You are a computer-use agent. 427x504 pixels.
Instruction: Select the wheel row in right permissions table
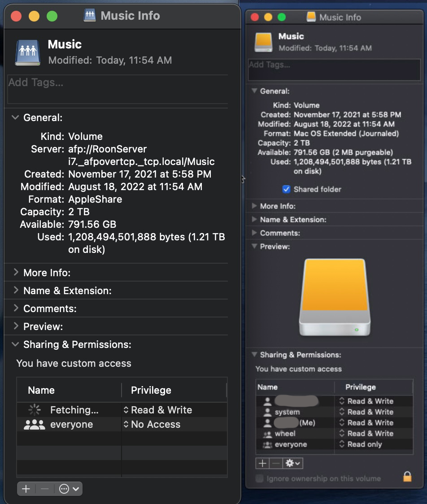(335, 434)
